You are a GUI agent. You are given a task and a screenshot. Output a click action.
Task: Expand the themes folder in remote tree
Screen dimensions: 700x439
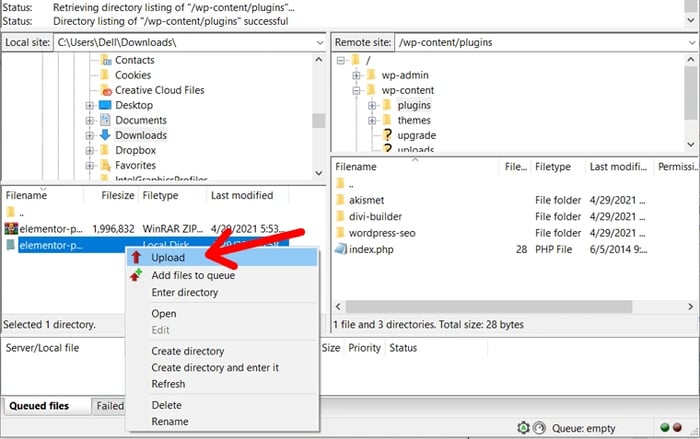coord(372,121)
